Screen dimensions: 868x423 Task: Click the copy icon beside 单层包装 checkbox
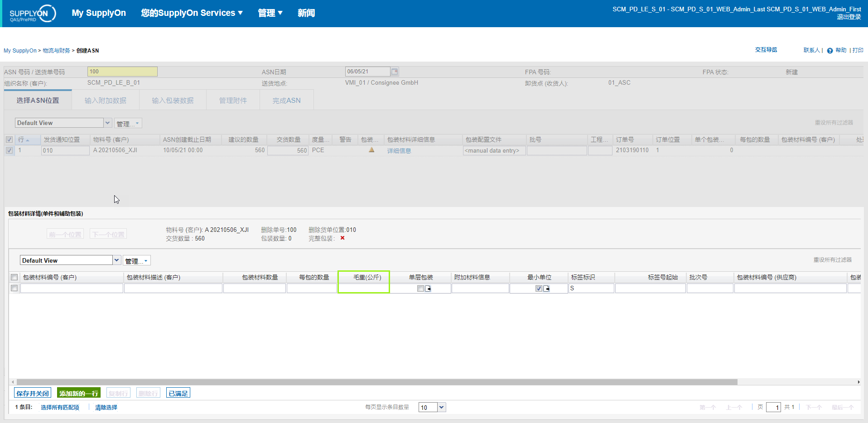(x=428, y=288)
